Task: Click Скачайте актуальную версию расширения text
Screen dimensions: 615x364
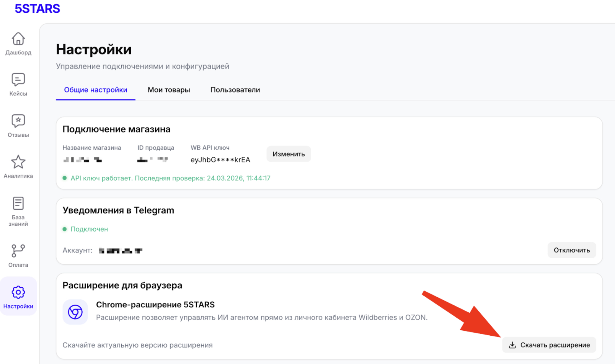Action: click(138, 345)
